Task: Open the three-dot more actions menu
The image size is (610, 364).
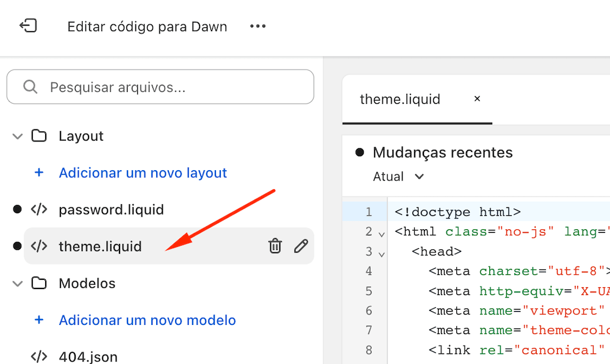Action: pos(257,26)
